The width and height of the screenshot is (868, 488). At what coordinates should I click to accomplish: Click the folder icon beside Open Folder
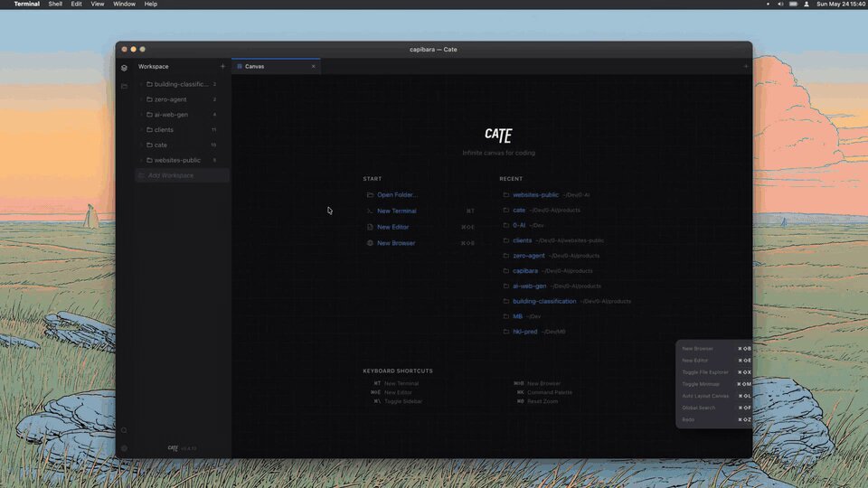coord(370,195)
